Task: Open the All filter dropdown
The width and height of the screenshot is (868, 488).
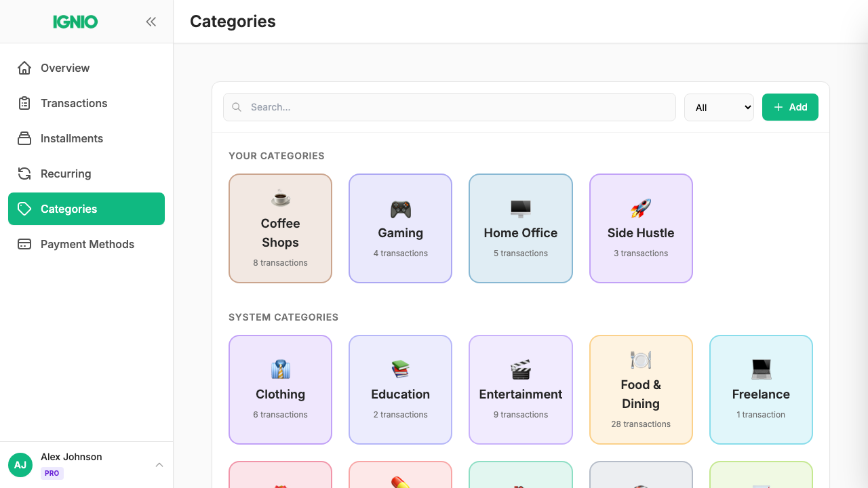Action: [x=719, y=107]
